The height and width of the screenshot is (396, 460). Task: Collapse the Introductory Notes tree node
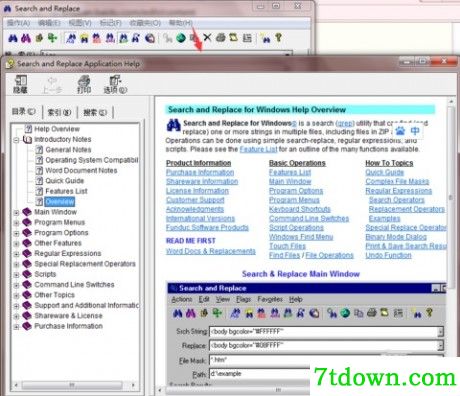(16, 140)
